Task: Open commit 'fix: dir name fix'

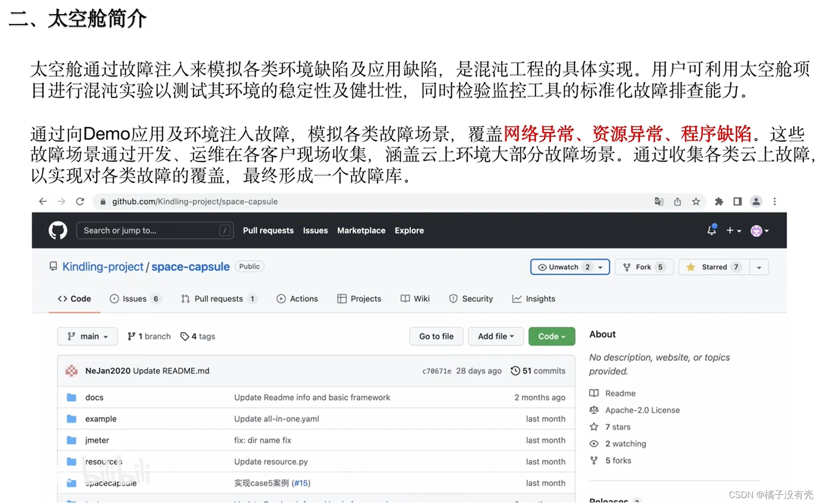Action: tap(263, 440)
